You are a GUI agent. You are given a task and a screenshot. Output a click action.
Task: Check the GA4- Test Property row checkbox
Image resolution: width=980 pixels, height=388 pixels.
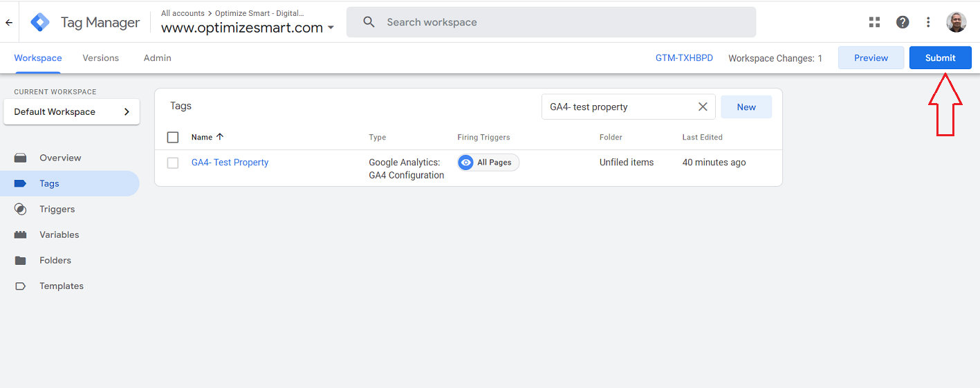[x=173, y=163]
